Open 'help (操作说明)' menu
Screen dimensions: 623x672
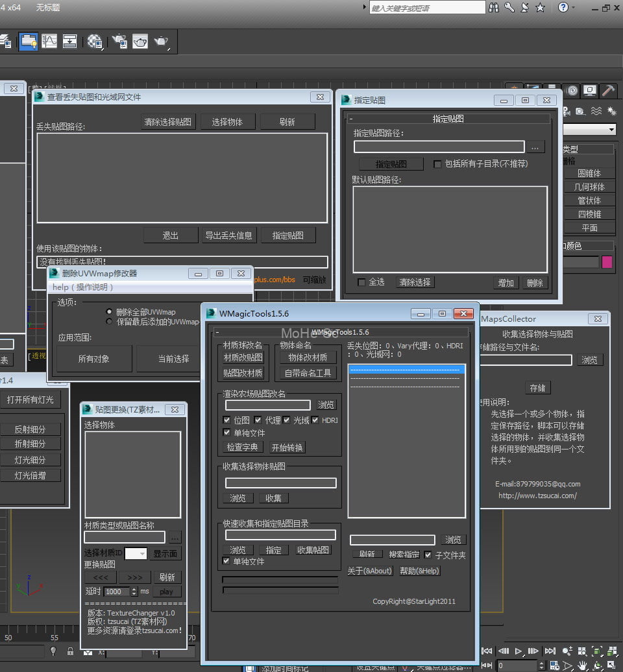point(83,287)
